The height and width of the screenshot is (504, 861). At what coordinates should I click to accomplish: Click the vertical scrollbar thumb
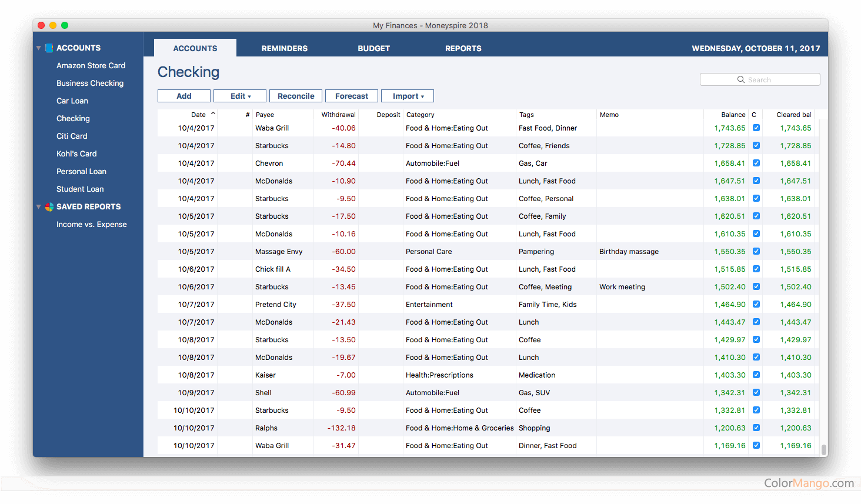(x=824, y=449)
